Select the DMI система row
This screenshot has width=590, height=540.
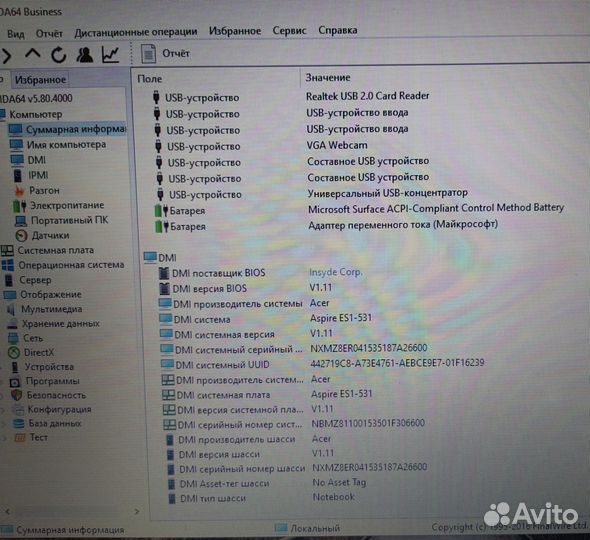(266, 319)
